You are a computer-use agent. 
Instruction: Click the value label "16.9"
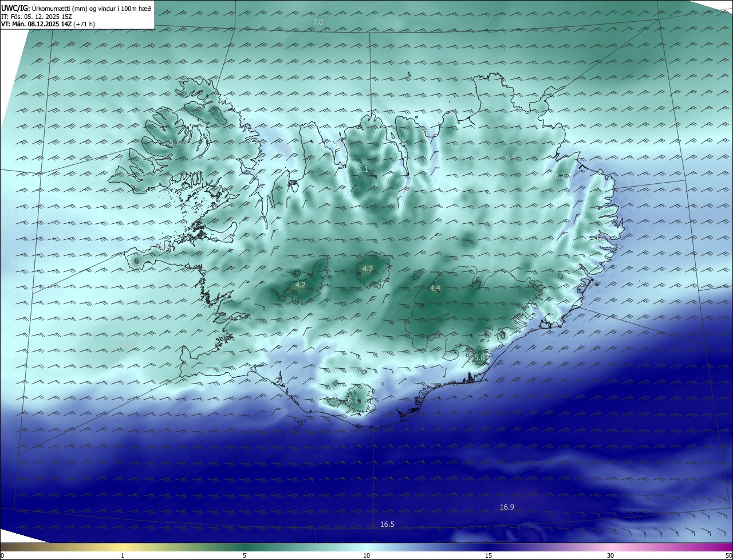(x=507, y=507)
